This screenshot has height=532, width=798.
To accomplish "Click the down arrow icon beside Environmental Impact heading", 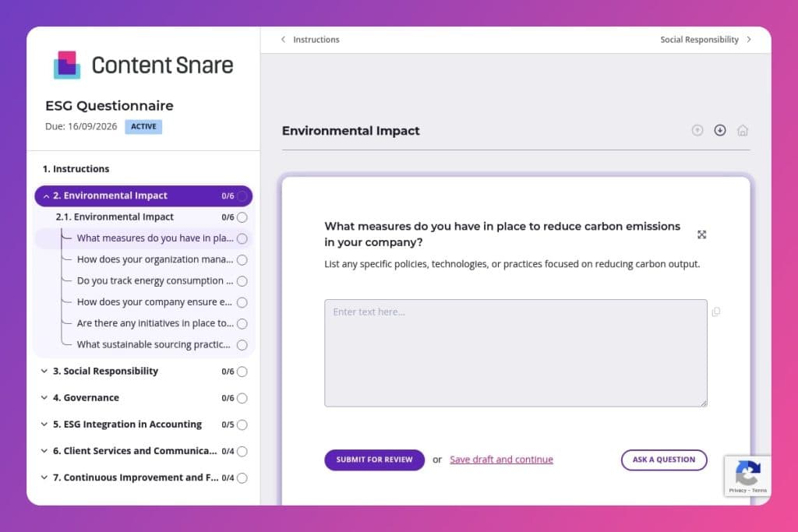I will click(x=719, y=130).
